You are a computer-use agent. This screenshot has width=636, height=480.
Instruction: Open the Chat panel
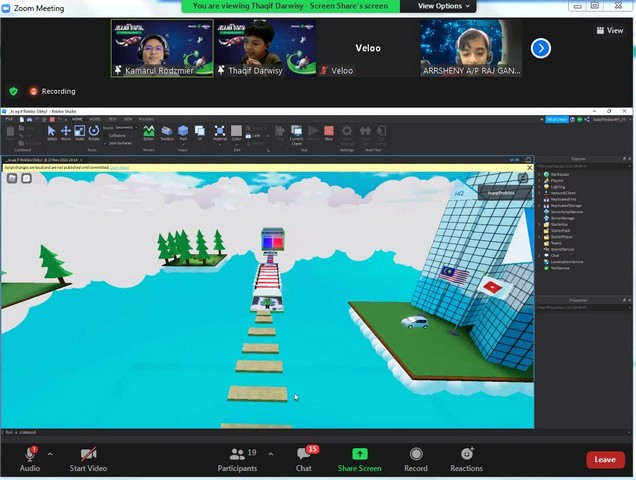(x=304, y=455)
